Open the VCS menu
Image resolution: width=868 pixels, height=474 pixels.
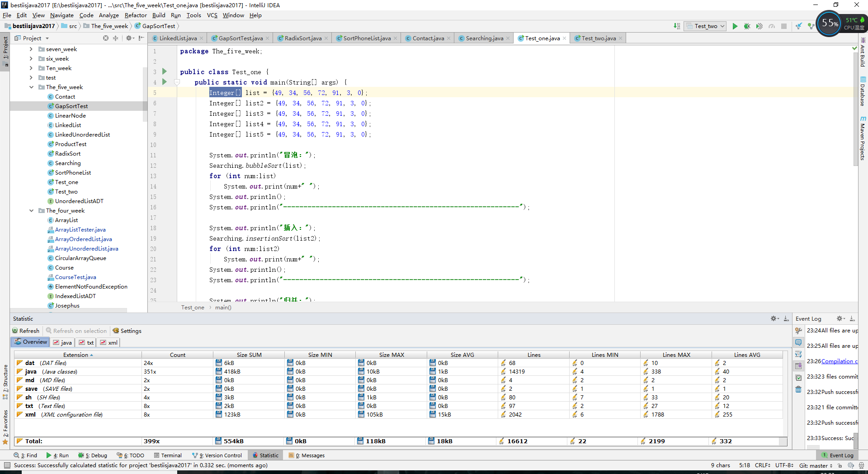pyautogui.click(x=212, y=15)
